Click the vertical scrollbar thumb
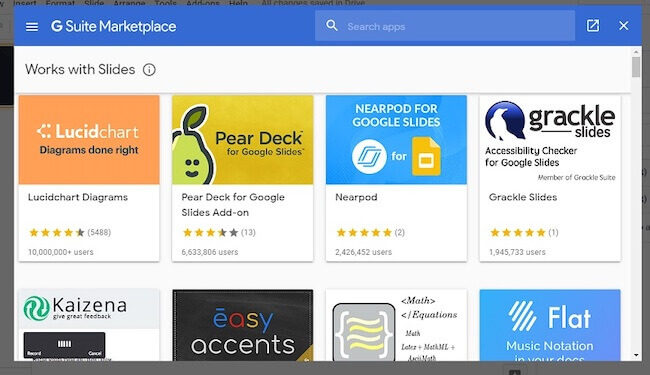Screen dimensions: 650x375 (x=636, y=67)
